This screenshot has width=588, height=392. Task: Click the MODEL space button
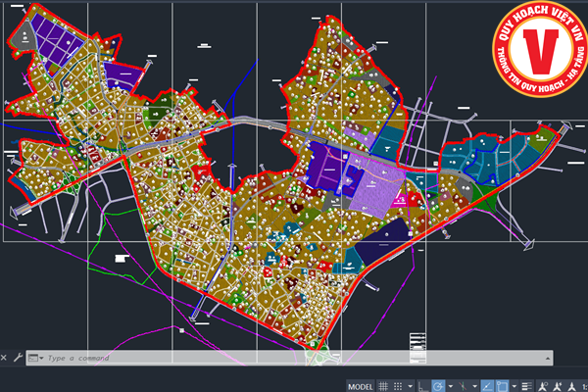[x=360, y=386]
